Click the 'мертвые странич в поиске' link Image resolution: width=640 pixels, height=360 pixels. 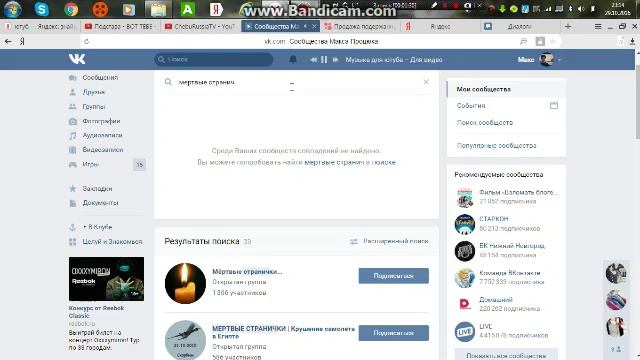[350, 162]
